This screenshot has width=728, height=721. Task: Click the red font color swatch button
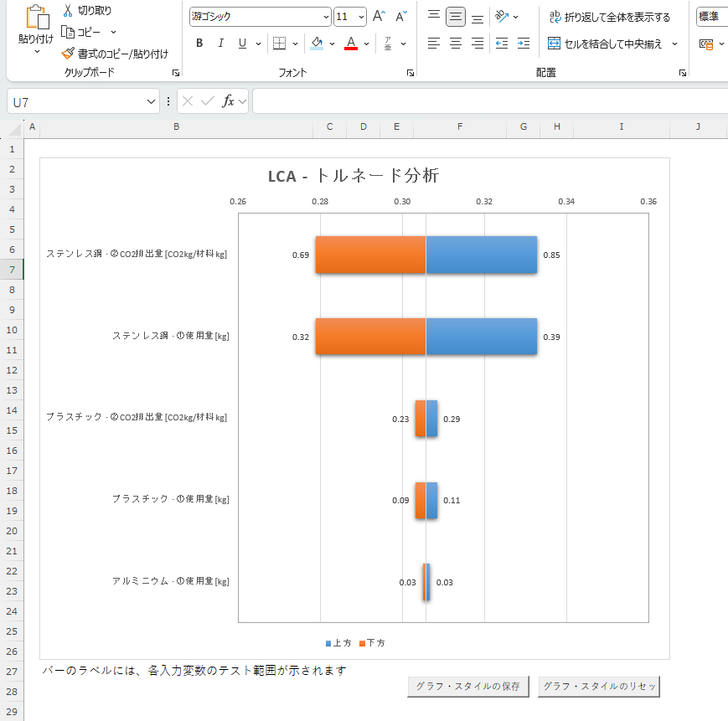click(x=351, y=43)
